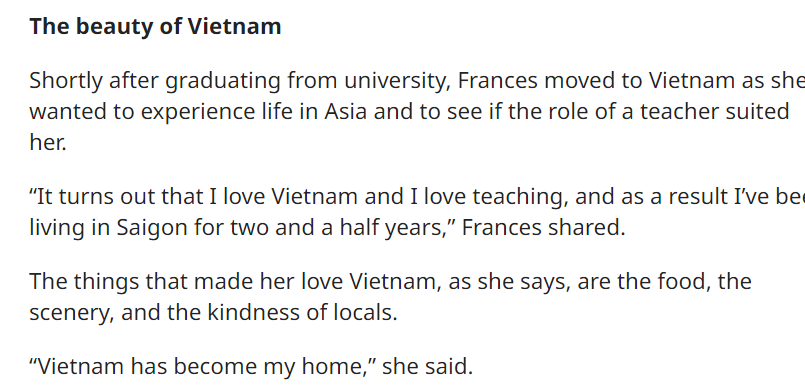
Task: Click 'Frances shared' at end of quote
Action: [543, 227]
